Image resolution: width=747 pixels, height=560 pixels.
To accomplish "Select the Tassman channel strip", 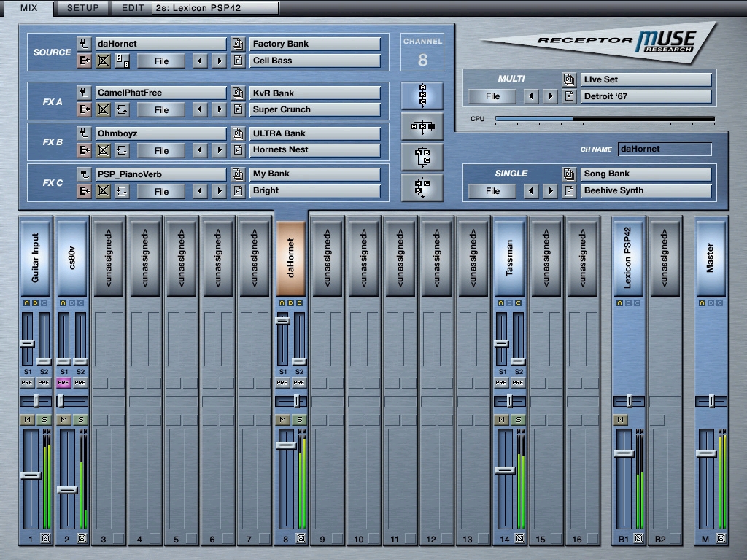I will [509, 257].
